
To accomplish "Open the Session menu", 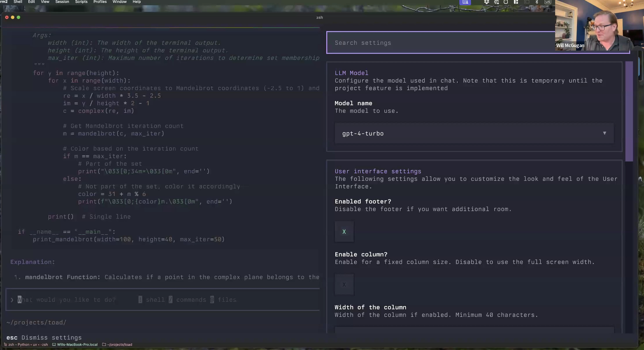I will coord(62,2).
